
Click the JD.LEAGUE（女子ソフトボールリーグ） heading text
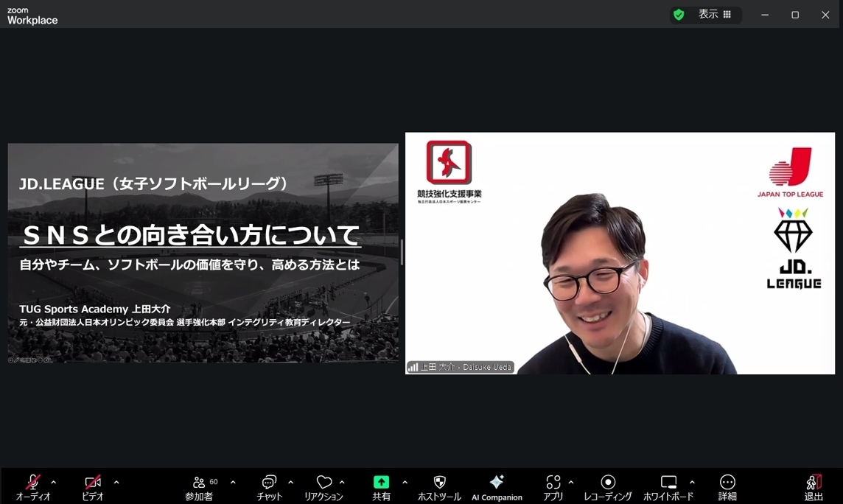(x=155, y=183)
